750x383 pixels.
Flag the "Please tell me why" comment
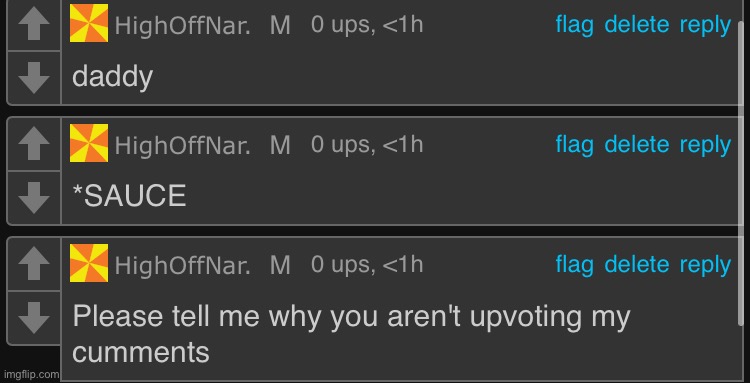(x=574, y=265)
